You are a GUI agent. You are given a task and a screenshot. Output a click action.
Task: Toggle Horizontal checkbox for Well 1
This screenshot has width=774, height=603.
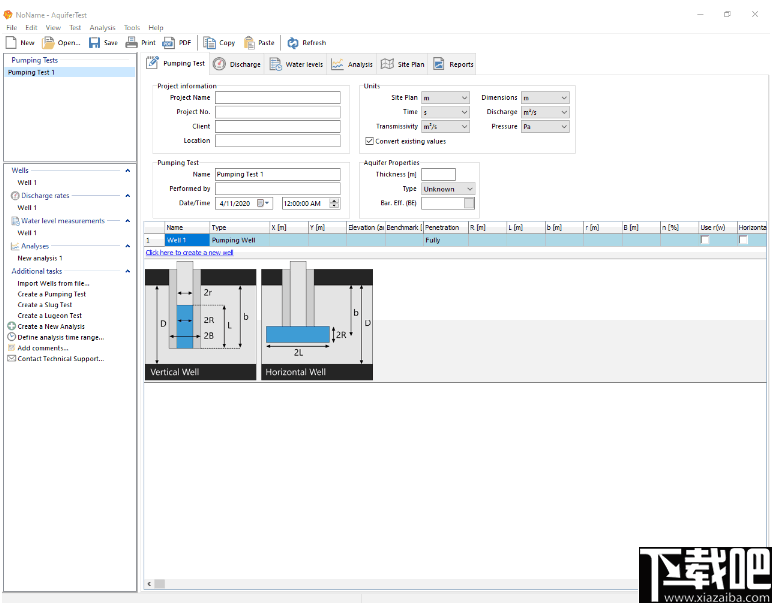[743, 240]
